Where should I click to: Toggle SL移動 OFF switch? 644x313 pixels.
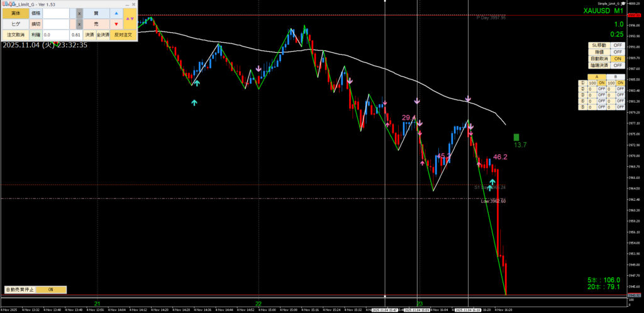[618, 45]
